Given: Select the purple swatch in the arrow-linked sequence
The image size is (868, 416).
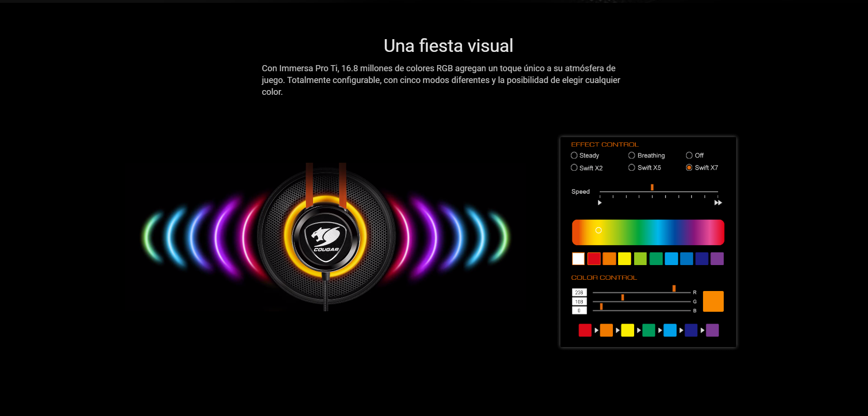Looking at the screenshot, I should (x=712, y=330).
